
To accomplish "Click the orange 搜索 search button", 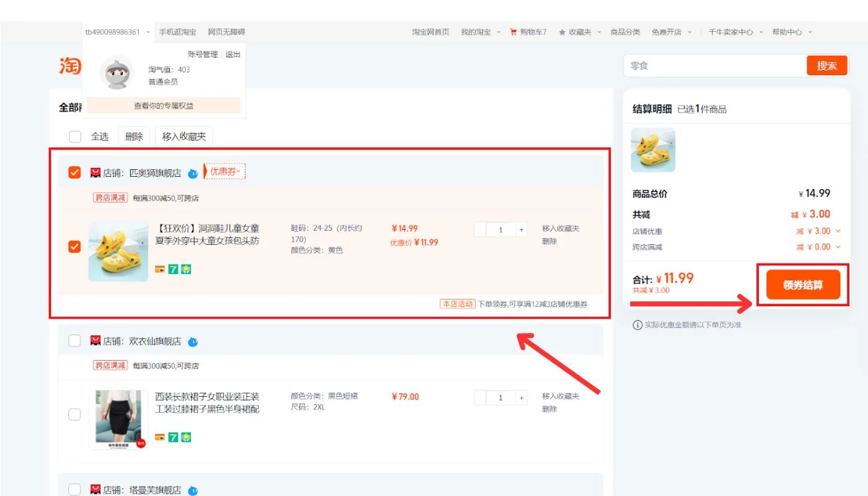I will pos(826,66).
